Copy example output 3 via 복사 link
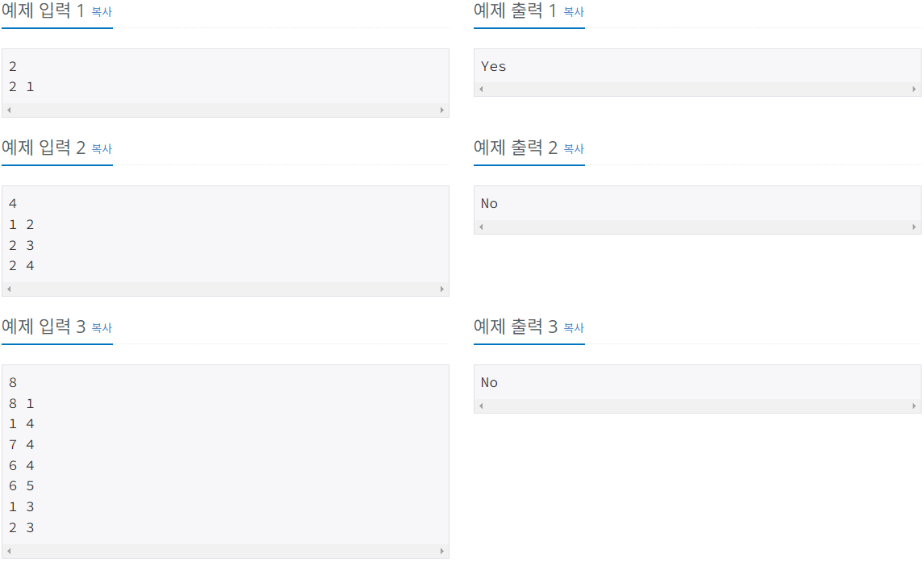 click(574, 328)
